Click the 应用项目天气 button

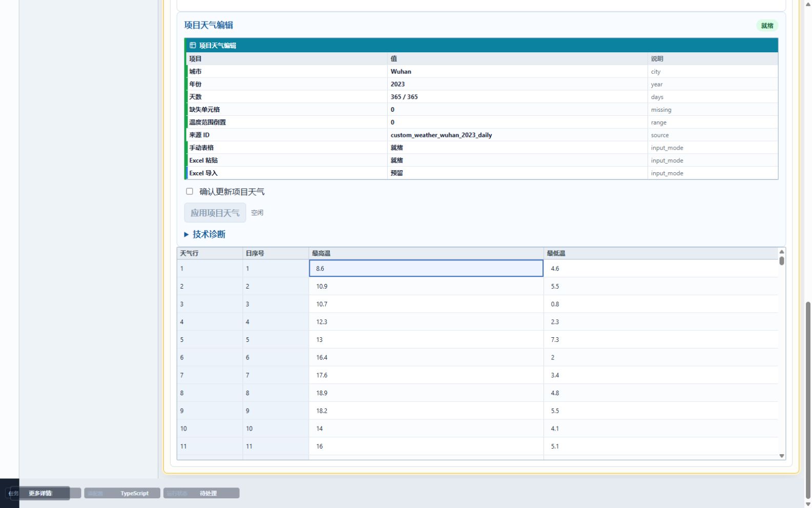pos(215,213)
